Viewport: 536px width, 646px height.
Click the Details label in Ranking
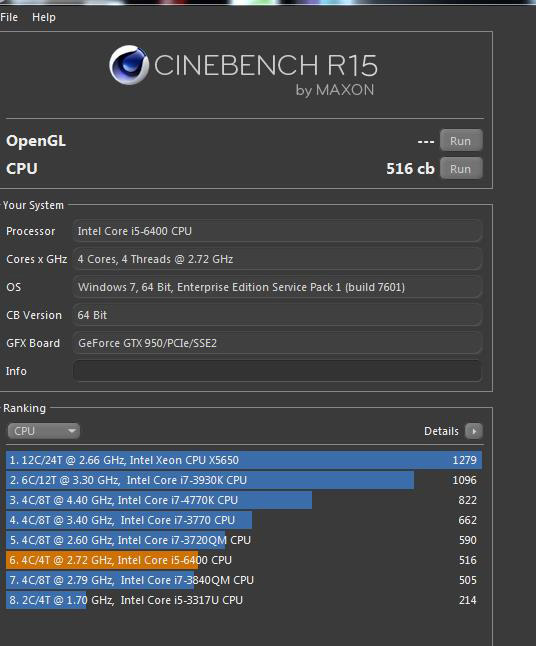click(x=441, y=431)
